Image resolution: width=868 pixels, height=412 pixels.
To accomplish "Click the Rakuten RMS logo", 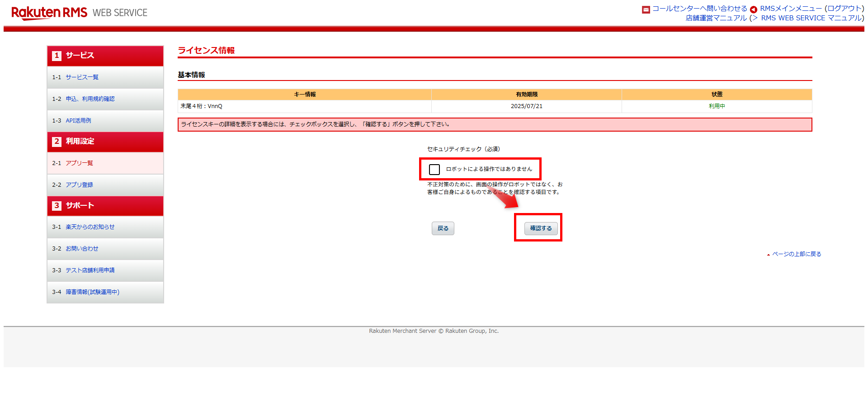I will (x=49, y=13).
